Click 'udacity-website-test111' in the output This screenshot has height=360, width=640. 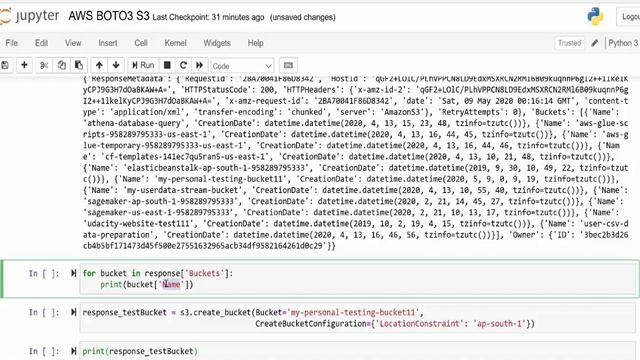tap(138, 224)
